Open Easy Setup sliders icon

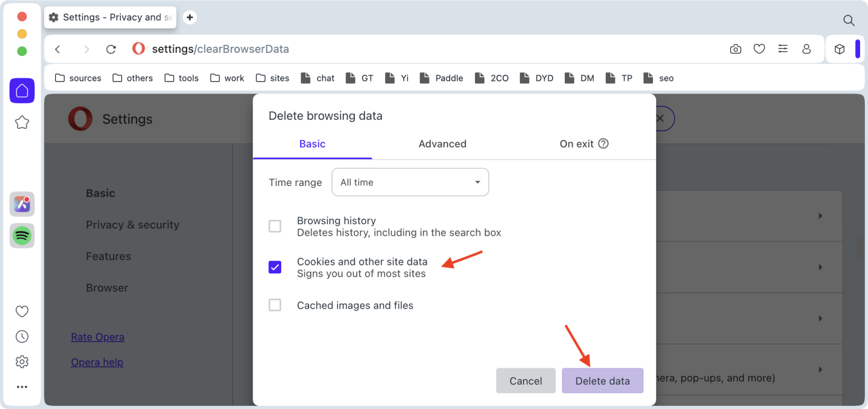pos(783,49)
